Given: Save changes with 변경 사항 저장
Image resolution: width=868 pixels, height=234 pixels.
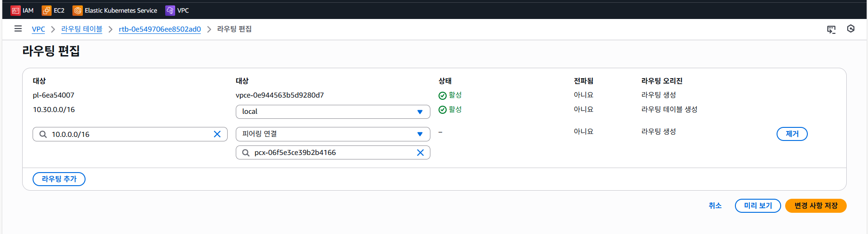Looking at the screenshot, I should tap(816, 206).
